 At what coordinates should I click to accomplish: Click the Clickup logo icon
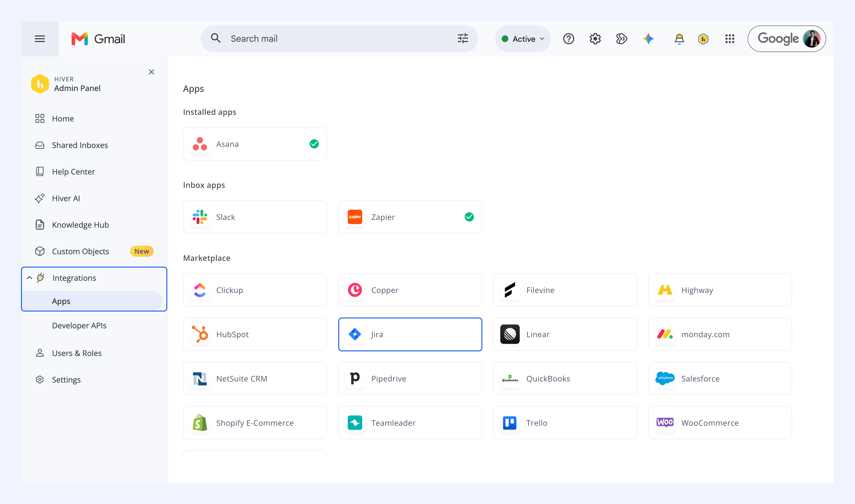(200, 290)
